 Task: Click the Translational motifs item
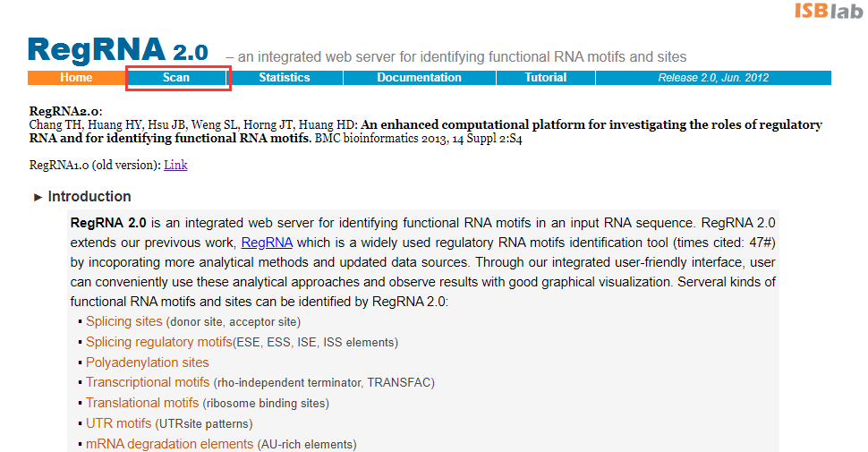pos(142,403)
